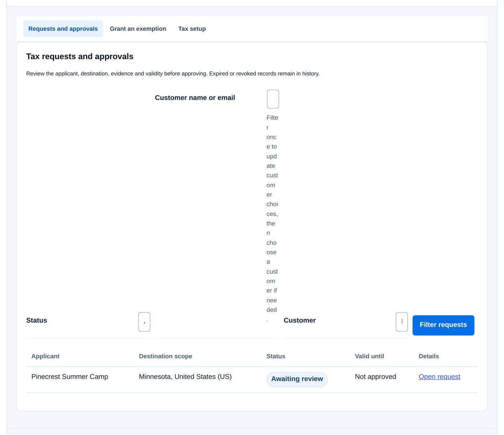
Task: Focus the Customer name or email field
Action: [273, 99]
